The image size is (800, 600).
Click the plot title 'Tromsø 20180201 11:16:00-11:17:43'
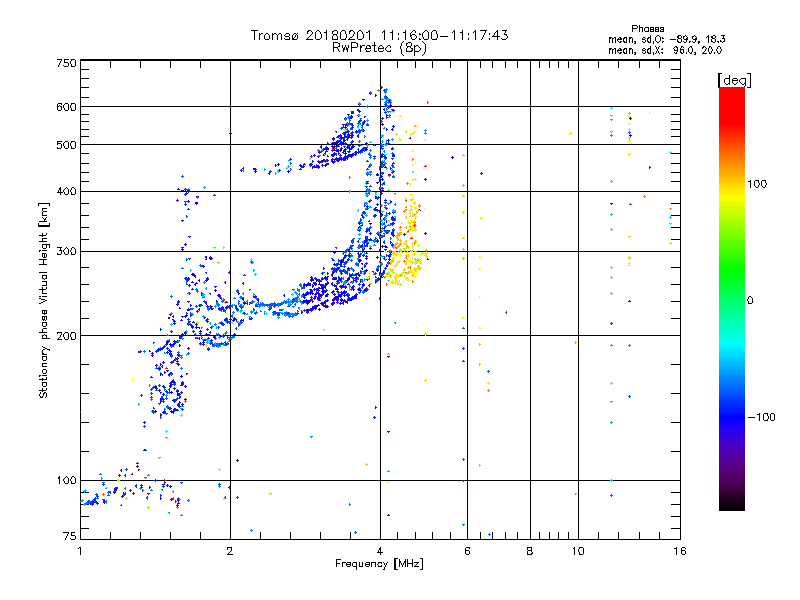click(379, 35)
